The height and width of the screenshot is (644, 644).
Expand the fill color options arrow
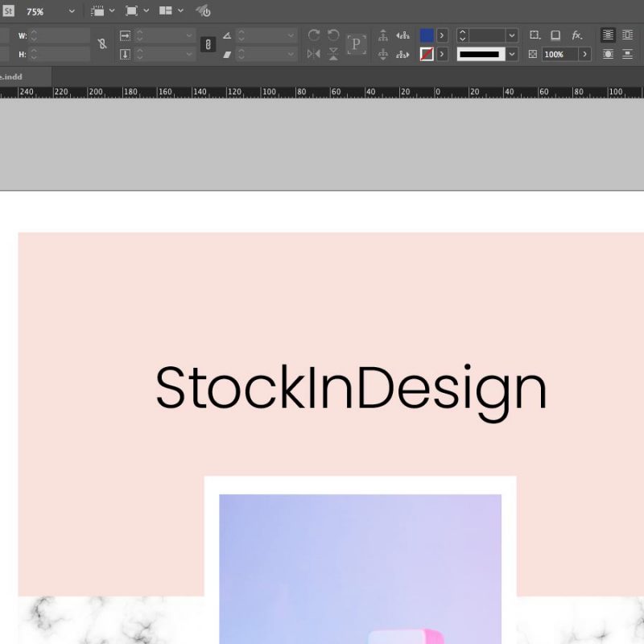pos(442,35)
